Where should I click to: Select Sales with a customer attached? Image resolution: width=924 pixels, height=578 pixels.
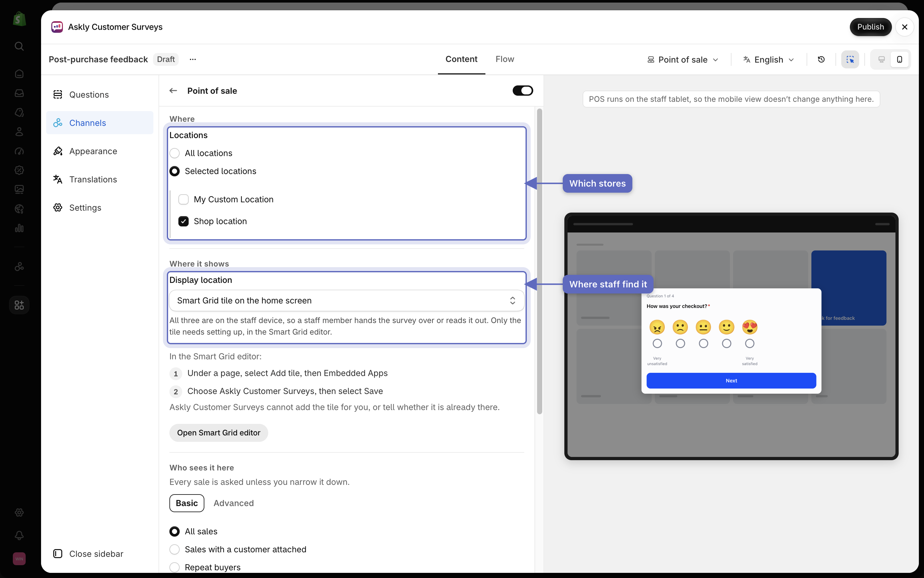[x=175, y=549]
